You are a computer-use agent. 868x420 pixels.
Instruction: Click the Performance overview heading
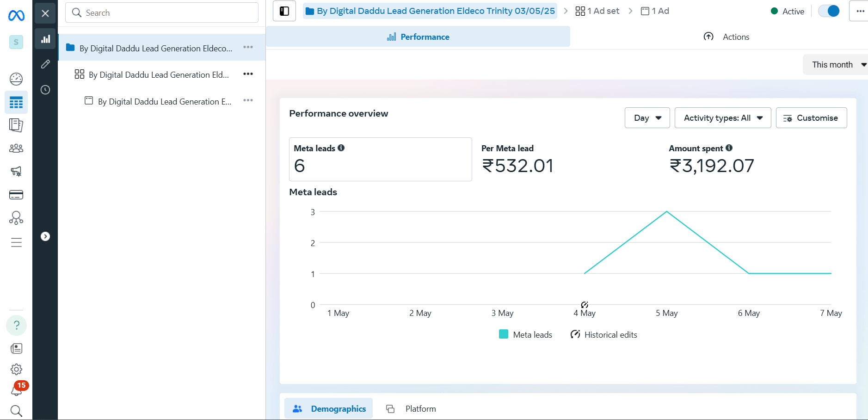[x=339, y=113]
